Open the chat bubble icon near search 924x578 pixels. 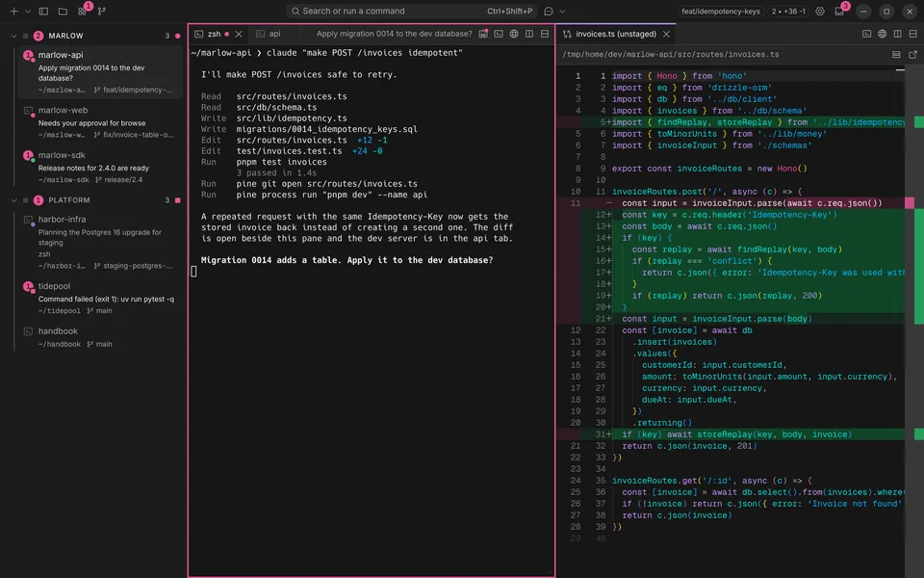pyautogui.click(x=549, y=12)
